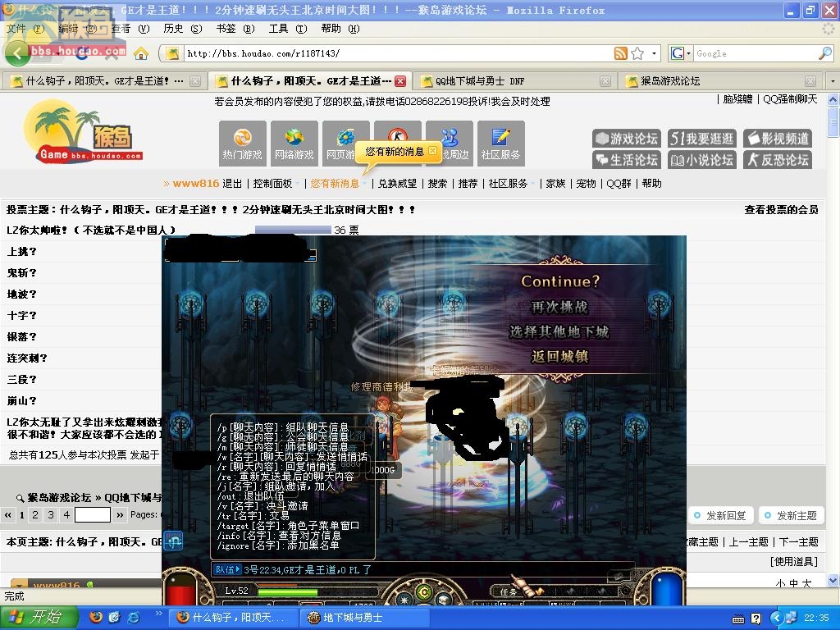Switch to 地下城与勇士 taskbar window
Viewport: 840px width, 630px height.
364,618
